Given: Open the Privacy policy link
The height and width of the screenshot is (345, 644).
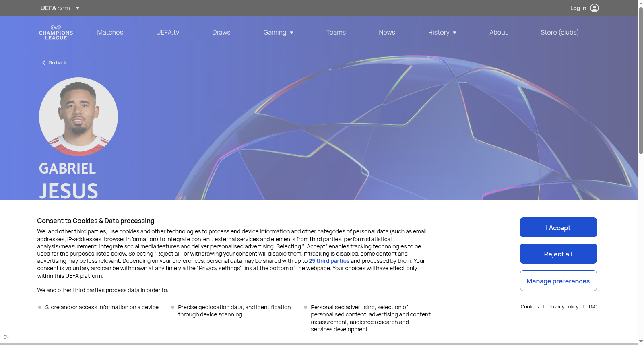Looking at the screenshot, I should coord(563,307).
